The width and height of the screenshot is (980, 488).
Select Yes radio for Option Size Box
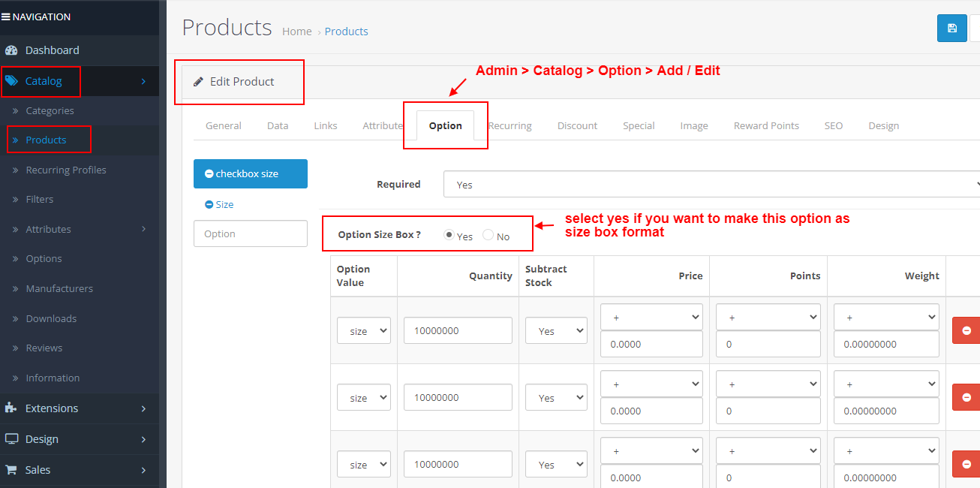(x=449, y=235)
